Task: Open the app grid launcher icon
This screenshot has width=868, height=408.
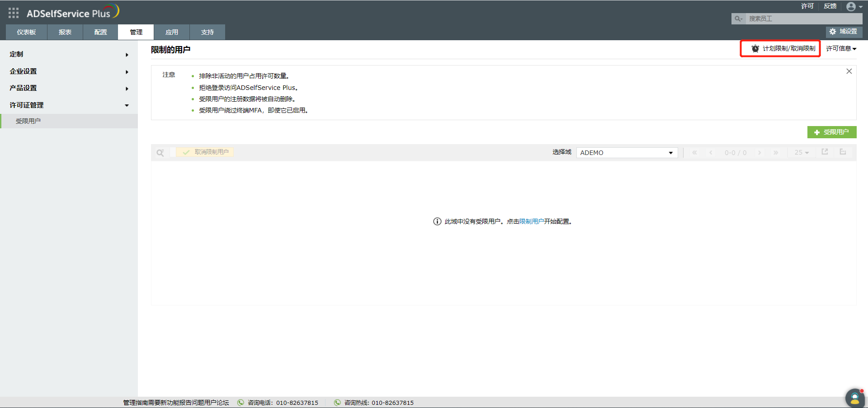Action: pos(14,13)
